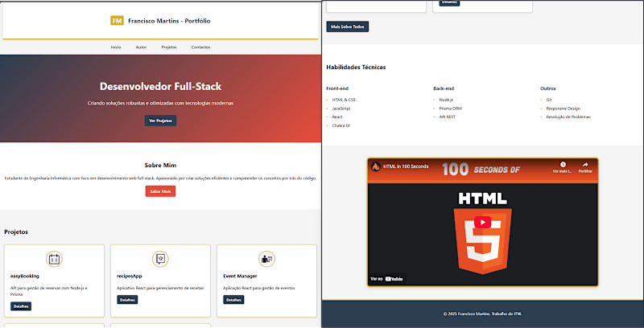Click the Desenvolvedor Full-Stack heading
Image resolution: width=644 pixels, height=328 pixels.
(160, 87)
